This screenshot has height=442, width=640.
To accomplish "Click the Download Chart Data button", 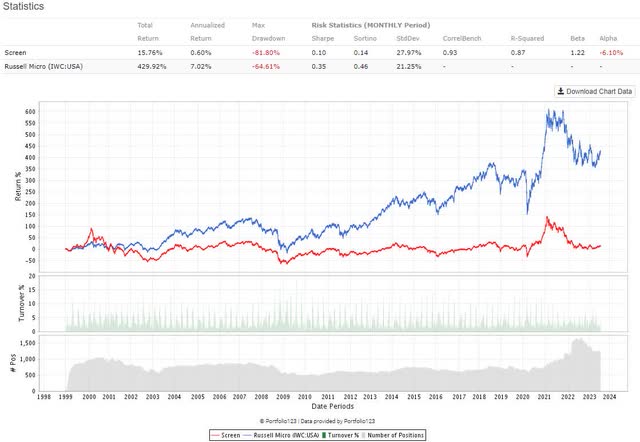I will point(595,91).
